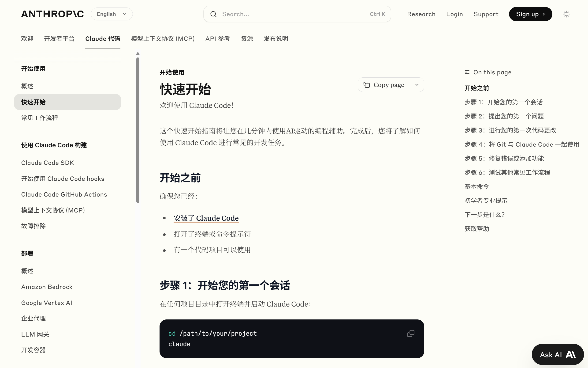Jump to 基本命令 outline entry

point(476,187)
